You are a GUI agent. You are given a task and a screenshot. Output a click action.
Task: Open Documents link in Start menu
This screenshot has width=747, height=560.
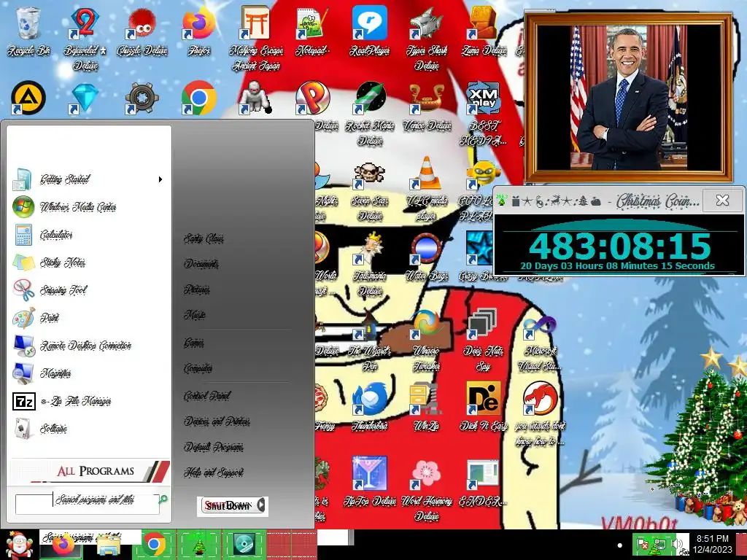(x=201, y=264)
